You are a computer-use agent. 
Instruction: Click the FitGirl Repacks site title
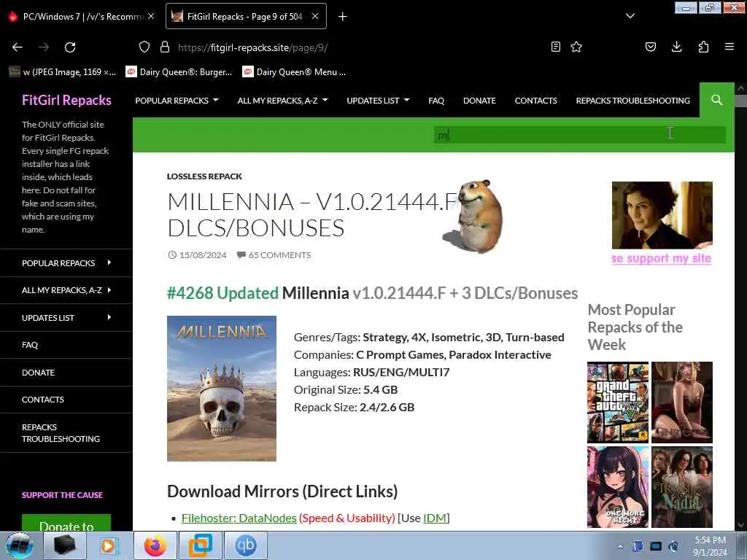pyautogui.click(x=66, y=100)
